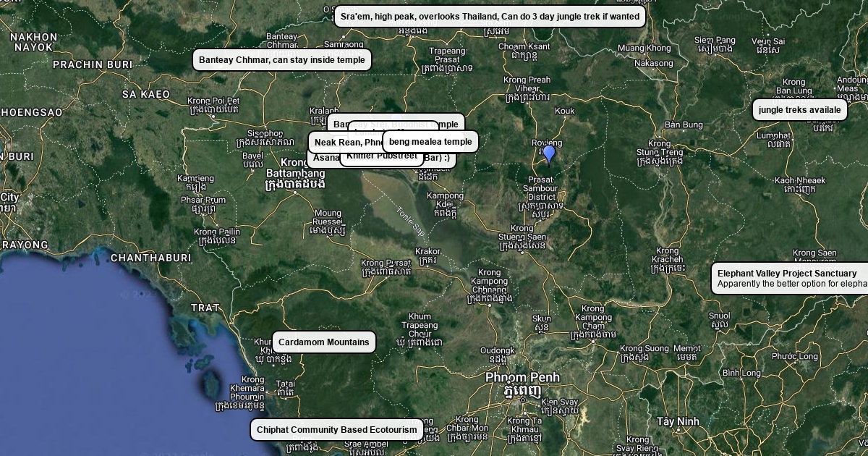The height and width of the screenshot is (456, 868).
Task: Click the Sa Kaeo place name
Action: point(145,94)
